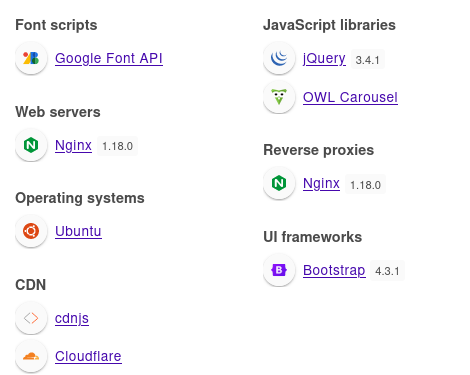Select the Ubuntu circle logo icon
Viewport: 470px width, 375px height.
pyautogui.click(x=31, y=231)
